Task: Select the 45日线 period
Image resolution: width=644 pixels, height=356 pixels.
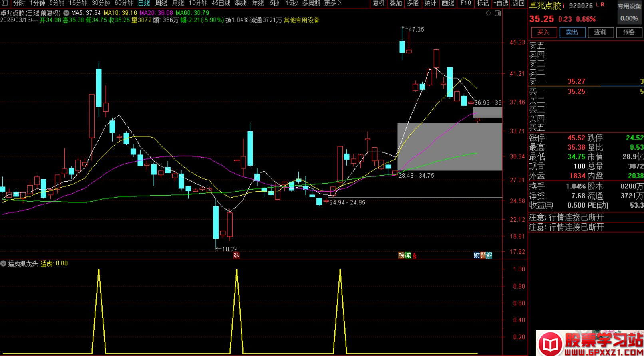Action: (221, 3)
